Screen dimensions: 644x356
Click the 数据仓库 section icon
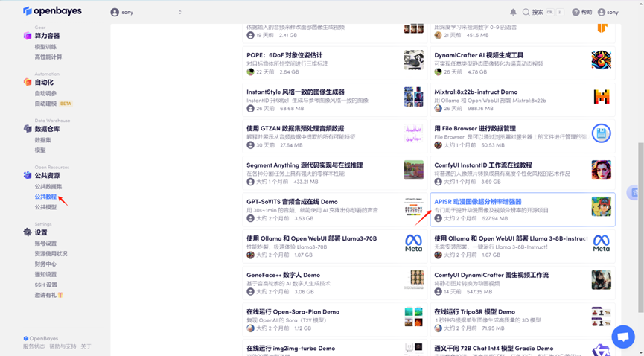(x=27, y=129)
